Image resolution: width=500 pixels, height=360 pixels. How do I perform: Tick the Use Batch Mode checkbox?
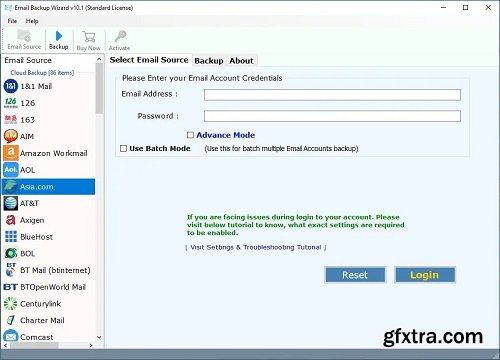[123, 148]
